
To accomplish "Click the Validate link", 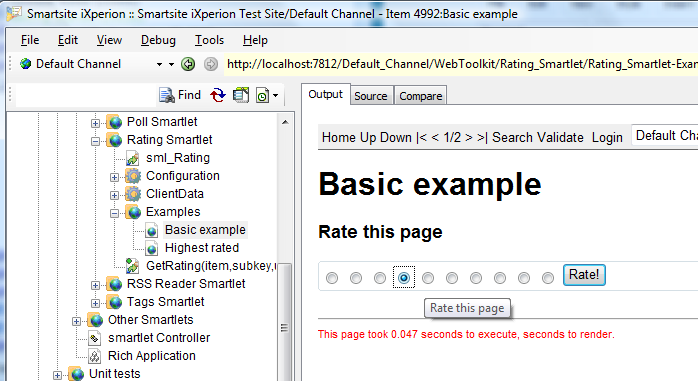I will coord(560,138).
